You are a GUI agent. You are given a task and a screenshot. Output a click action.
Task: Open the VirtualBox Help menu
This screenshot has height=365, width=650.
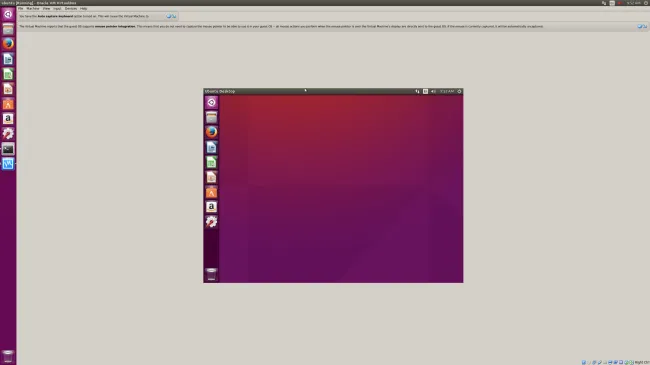[83, 8]
